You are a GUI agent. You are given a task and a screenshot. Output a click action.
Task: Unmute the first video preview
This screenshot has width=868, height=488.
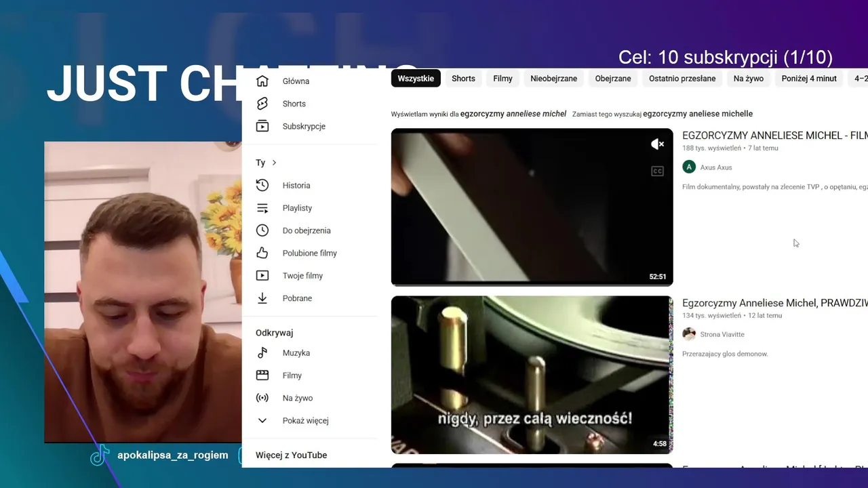coord(657,144)
